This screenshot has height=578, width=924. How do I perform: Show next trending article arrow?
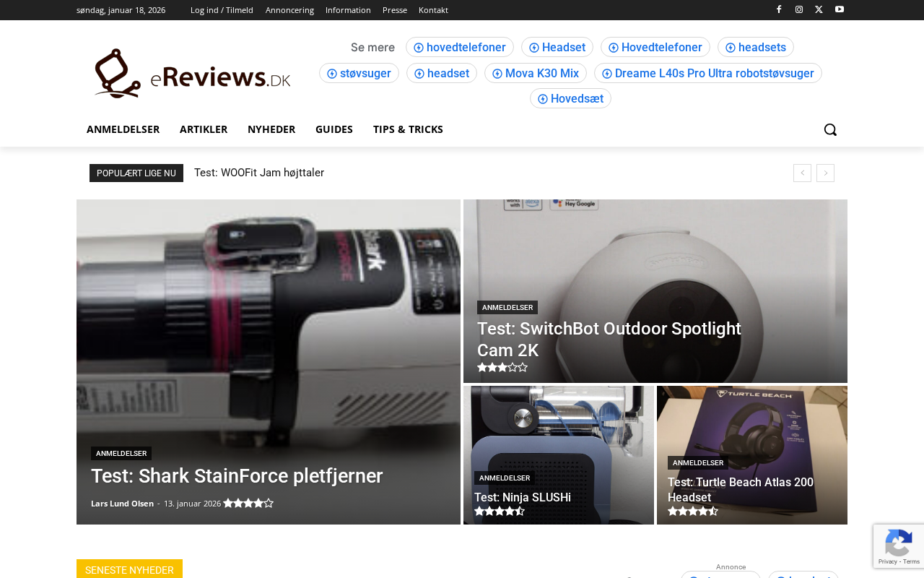825,173
